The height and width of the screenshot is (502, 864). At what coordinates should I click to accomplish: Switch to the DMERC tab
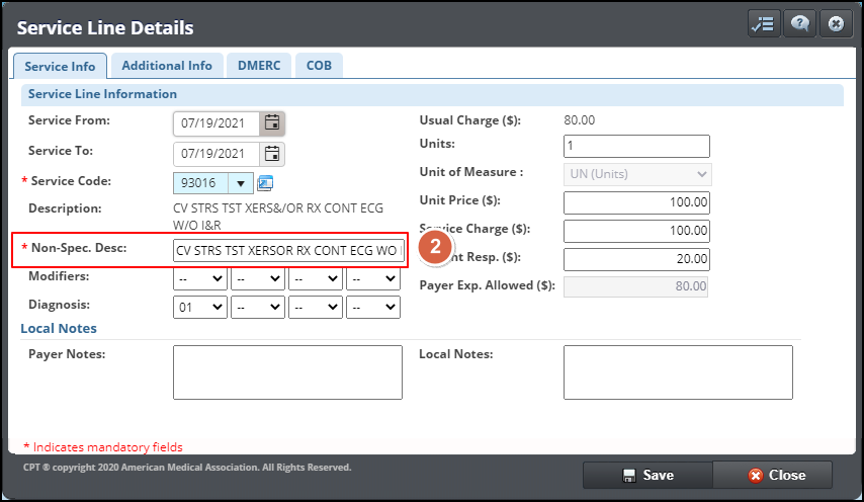coord(259,66)
